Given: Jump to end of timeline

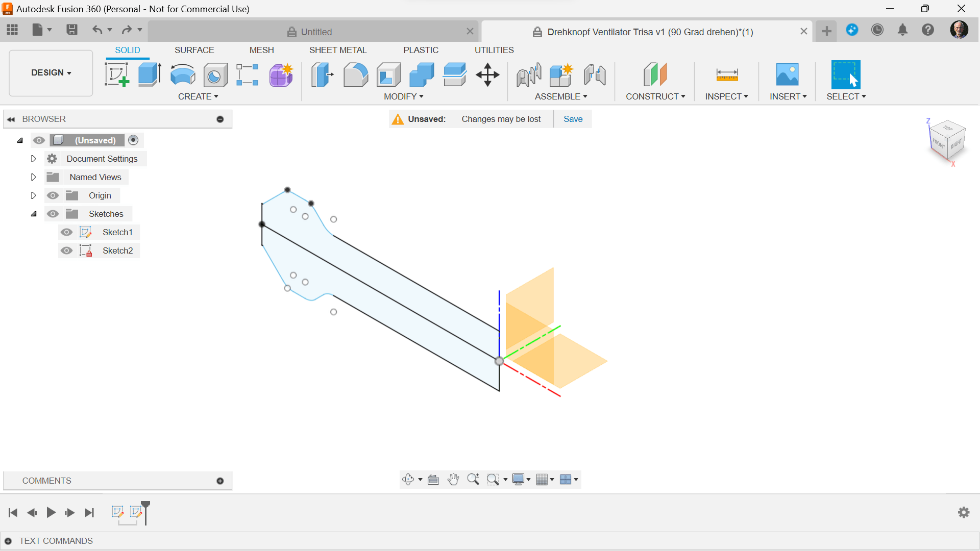Looking at the screenshot, I should click(89, 513).
